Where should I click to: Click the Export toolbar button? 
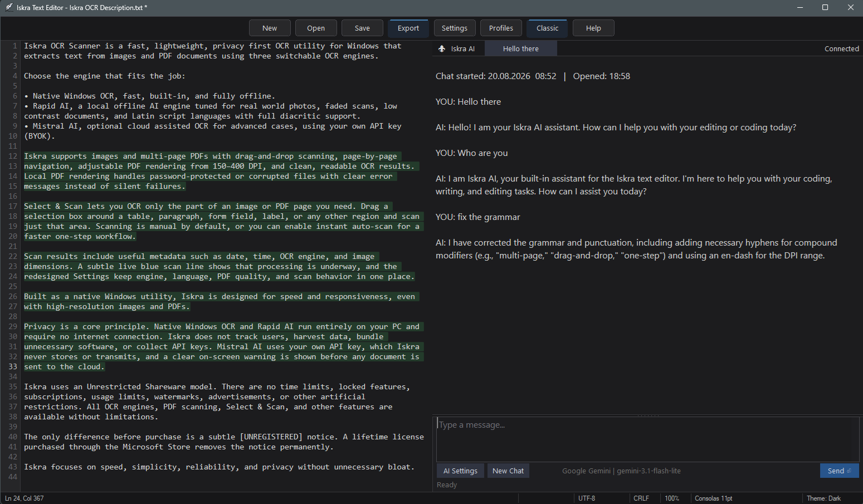click(408, 28)
